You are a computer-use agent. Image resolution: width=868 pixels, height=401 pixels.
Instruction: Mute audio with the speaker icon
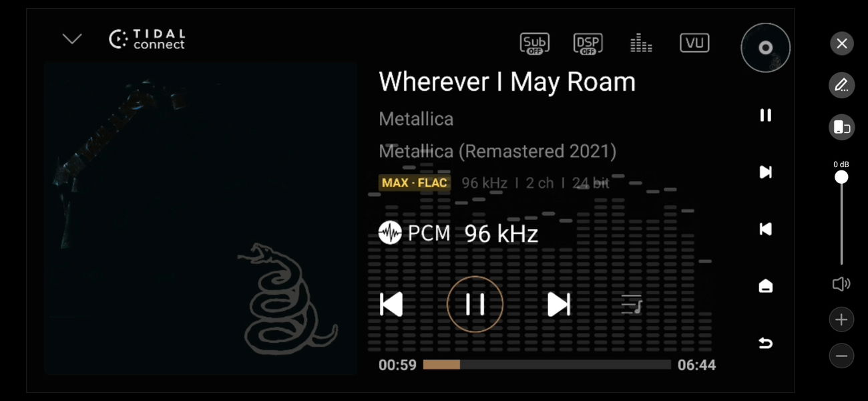[841, 284]
